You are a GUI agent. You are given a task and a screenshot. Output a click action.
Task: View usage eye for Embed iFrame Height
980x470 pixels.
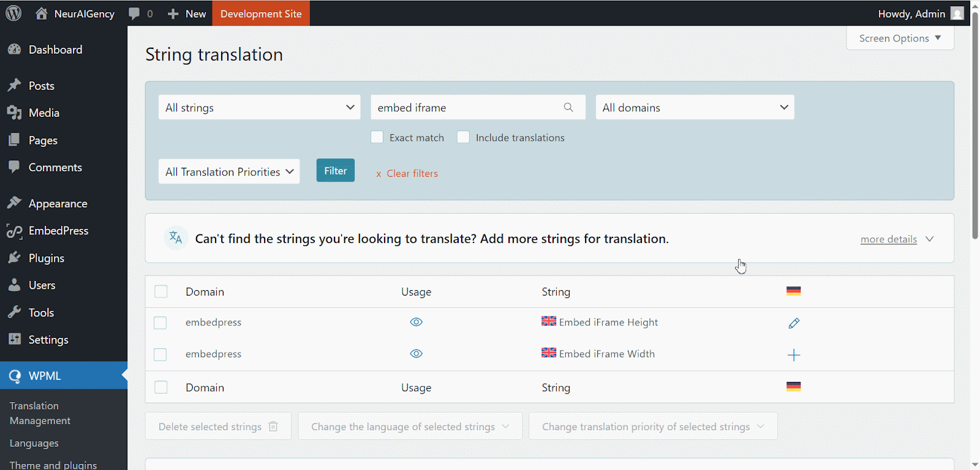[417, 322]
